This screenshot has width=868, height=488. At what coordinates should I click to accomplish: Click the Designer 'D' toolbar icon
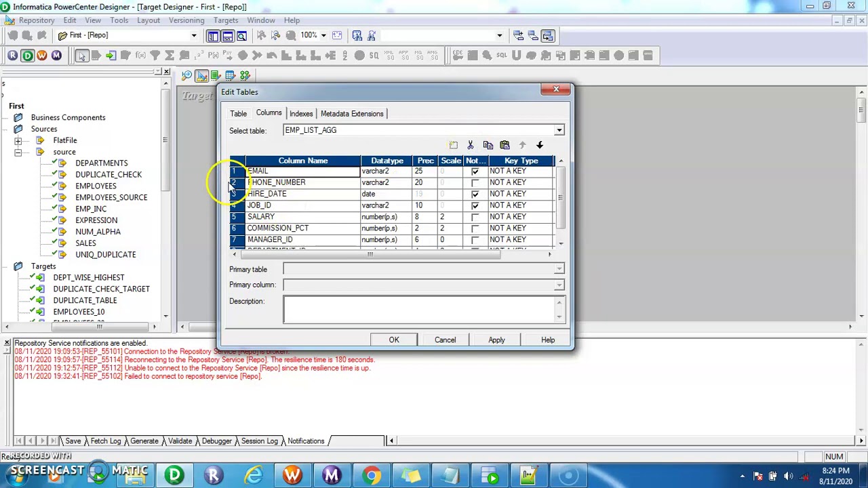(27, 56)
